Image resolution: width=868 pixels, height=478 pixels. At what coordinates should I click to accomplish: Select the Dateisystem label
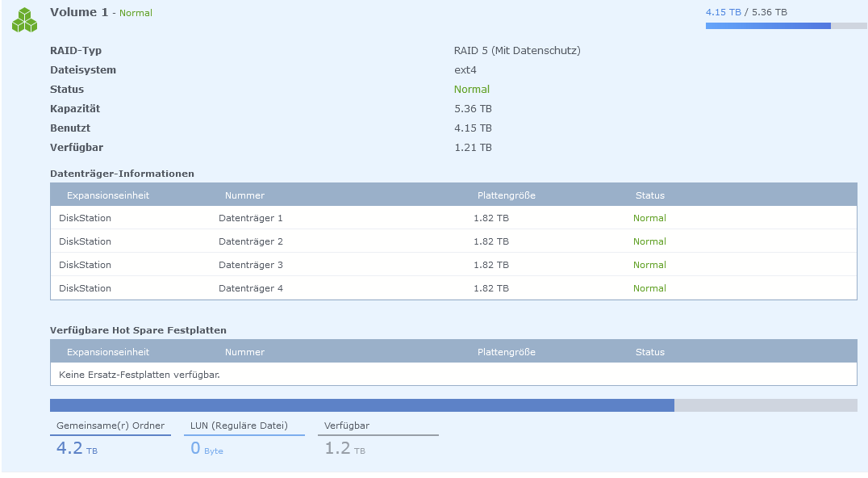click(x=83, y=69)
